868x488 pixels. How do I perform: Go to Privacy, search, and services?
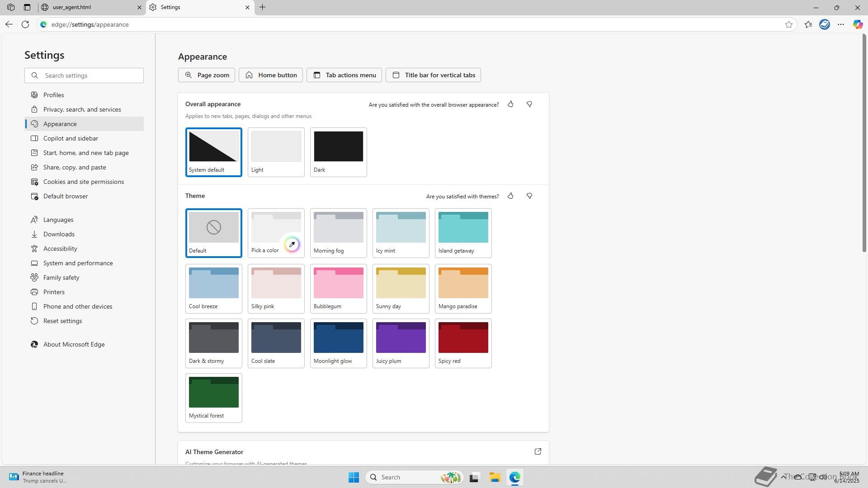coord(82,109)
